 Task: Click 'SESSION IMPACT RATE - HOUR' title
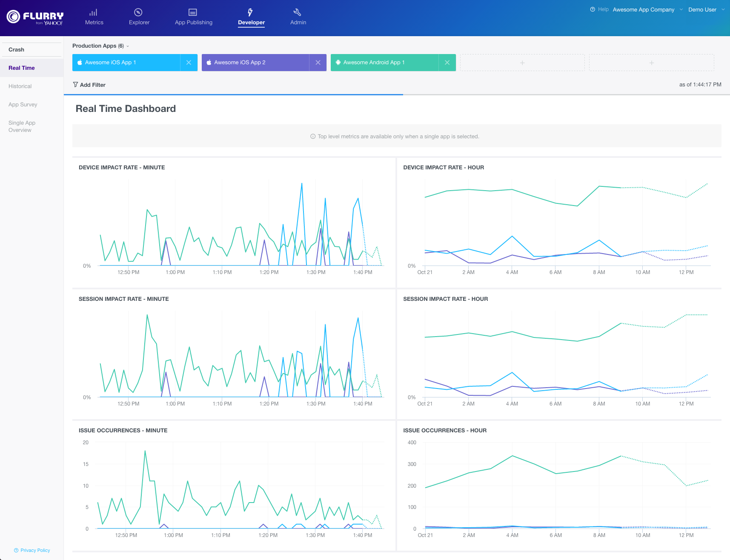(x=445, y=299)
